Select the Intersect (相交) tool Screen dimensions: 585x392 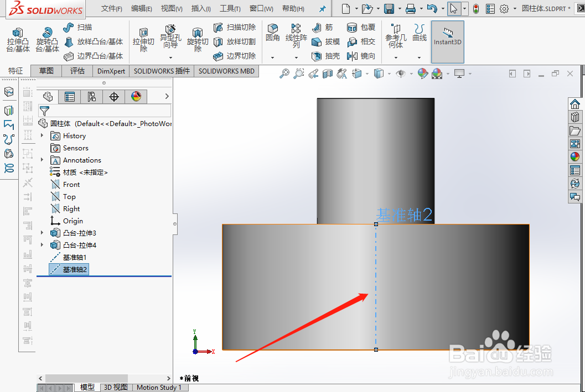361,41
